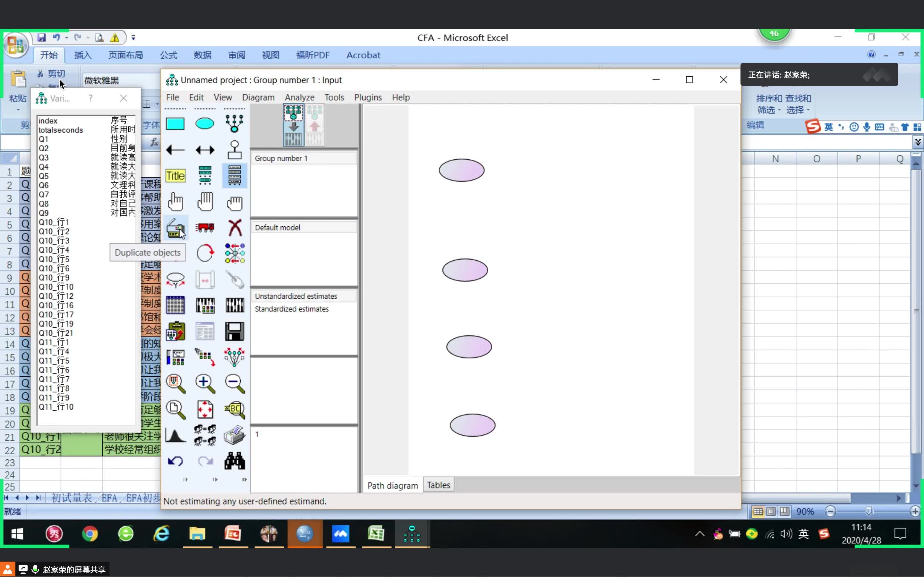Select the oval/ellipse draw tool
924x577 pixels.
pyautogui.click(x=204, y=123)
